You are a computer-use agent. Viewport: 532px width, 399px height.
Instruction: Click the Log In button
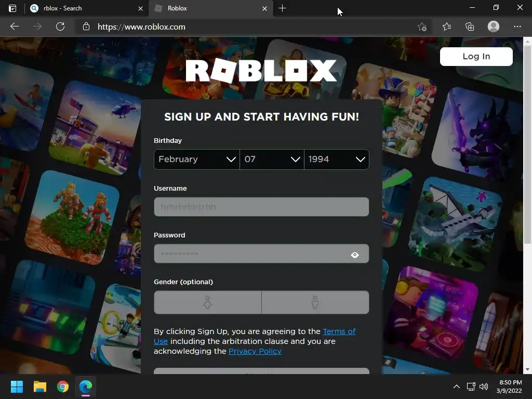[x=476, y=56]
